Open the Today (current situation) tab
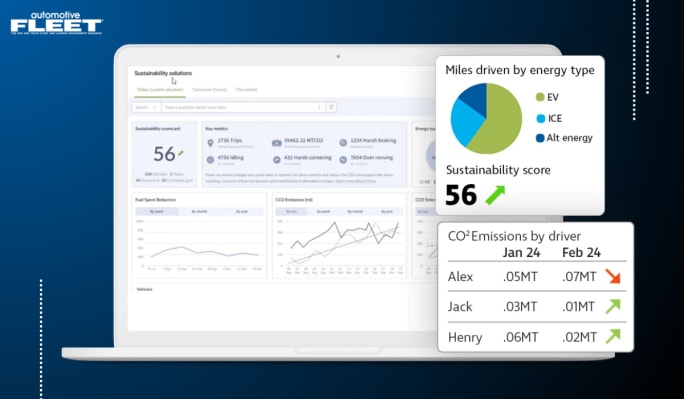Image resolution: width=684 pixels, height=399 pixels. tap(160, 90)
